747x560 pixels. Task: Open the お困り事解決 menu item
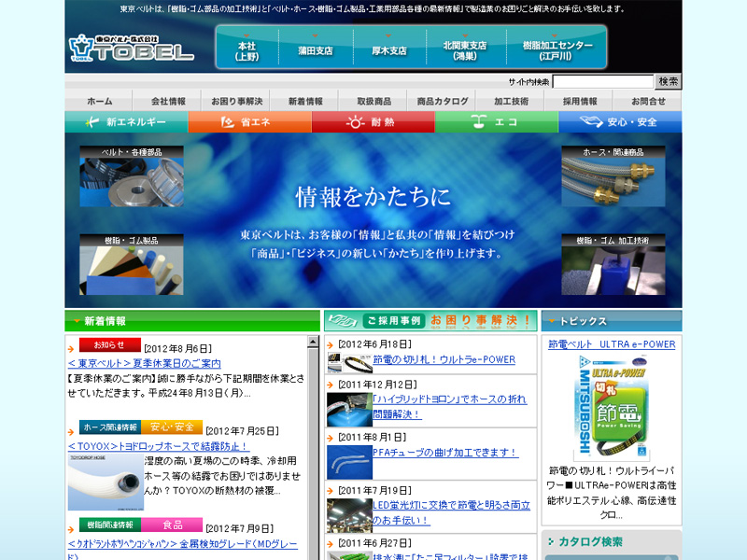point(237,101)
